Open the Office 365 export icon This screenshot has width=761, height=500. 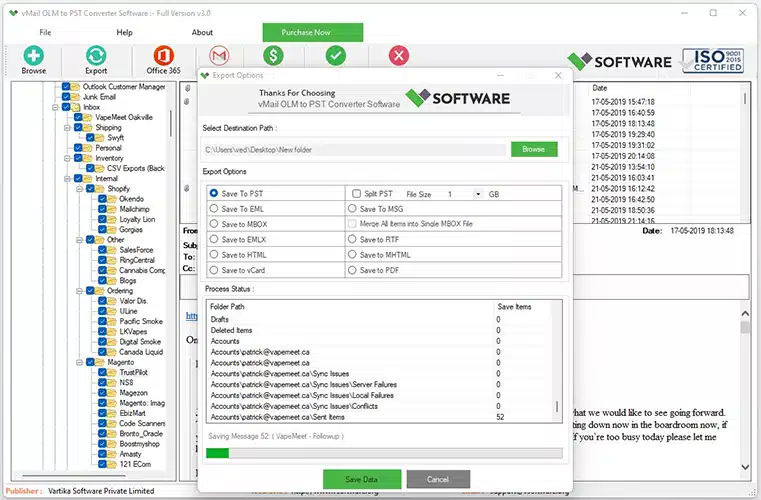click(x=162, y=56)
